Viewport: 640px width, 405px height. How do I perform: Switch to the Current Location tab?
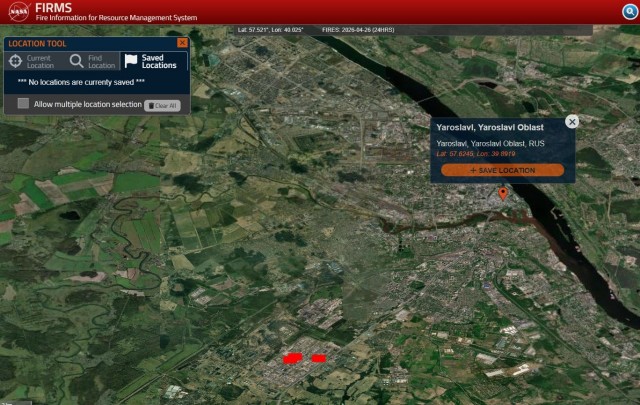click(32, 61)
